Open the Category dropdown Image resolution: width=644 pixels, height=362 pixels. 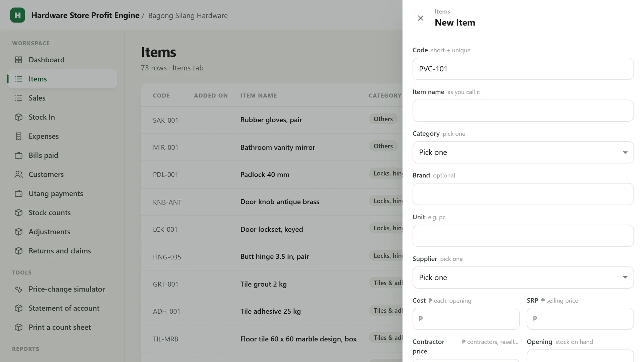pos(523,152)
